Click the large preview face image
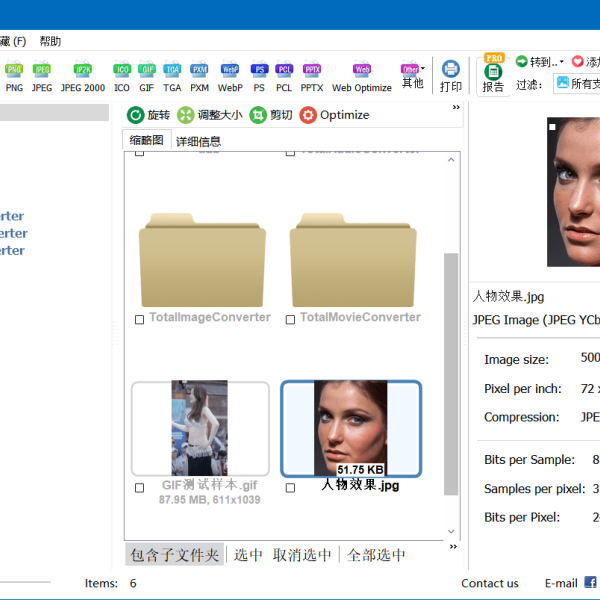 coord(574,192)
